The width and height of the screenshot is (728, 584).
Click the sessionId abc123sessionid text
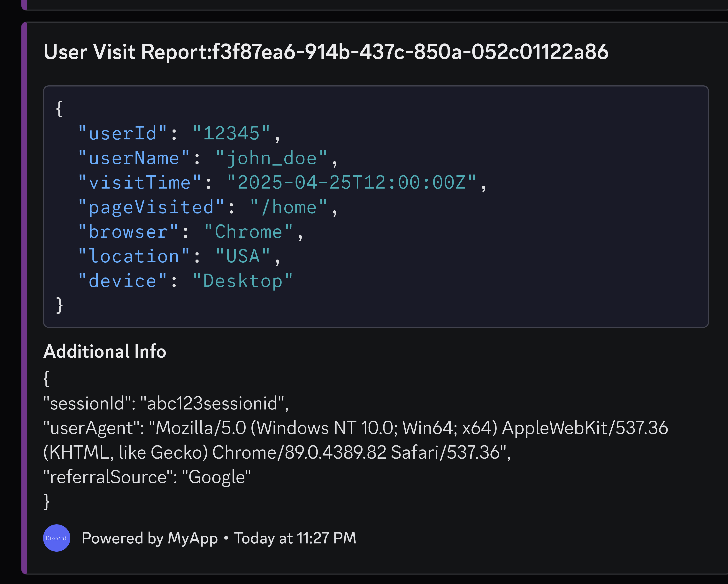[x=166, y=403]
